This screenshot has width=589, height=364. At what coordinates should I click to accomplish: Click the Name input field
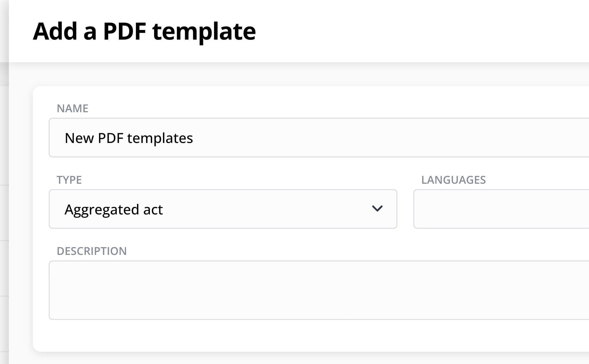coord(319,138)
